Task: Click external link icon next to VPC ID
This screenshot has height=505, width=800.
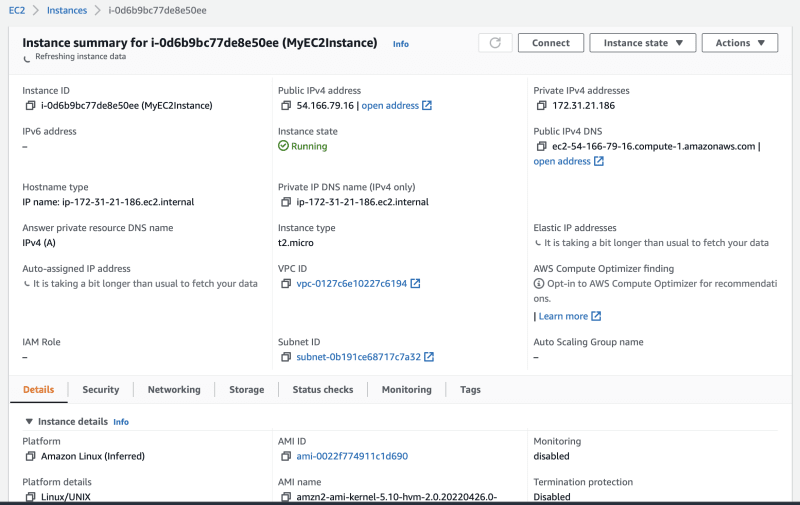Action: pyautogui.click(x=415, y=284)
